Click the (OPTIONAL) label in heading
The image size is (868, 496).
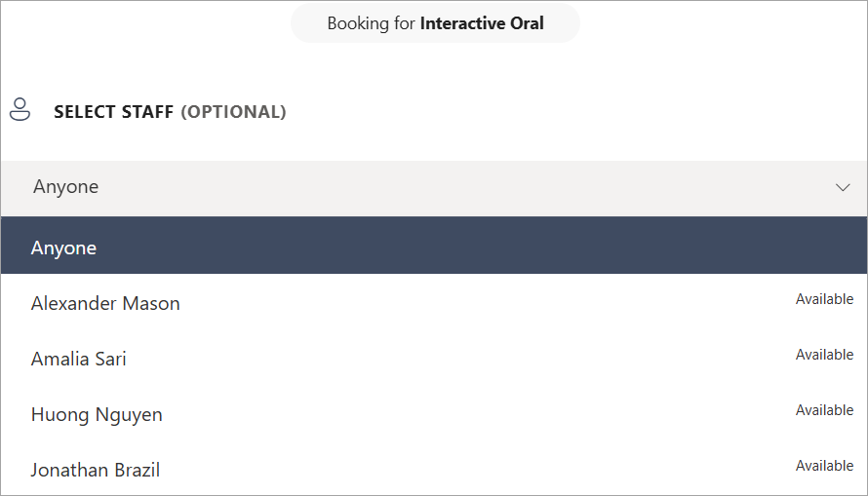(x=233, y=112)
